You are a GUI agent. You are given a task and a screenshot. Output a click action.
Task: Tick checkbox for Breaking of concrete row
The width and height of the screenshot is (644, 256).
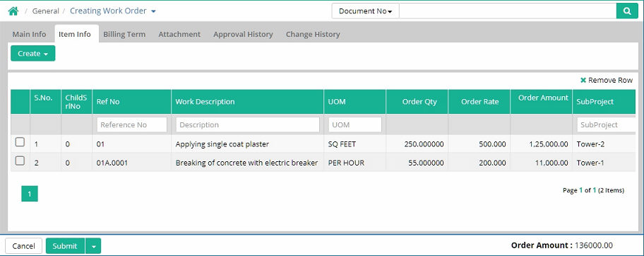[20, 161]
